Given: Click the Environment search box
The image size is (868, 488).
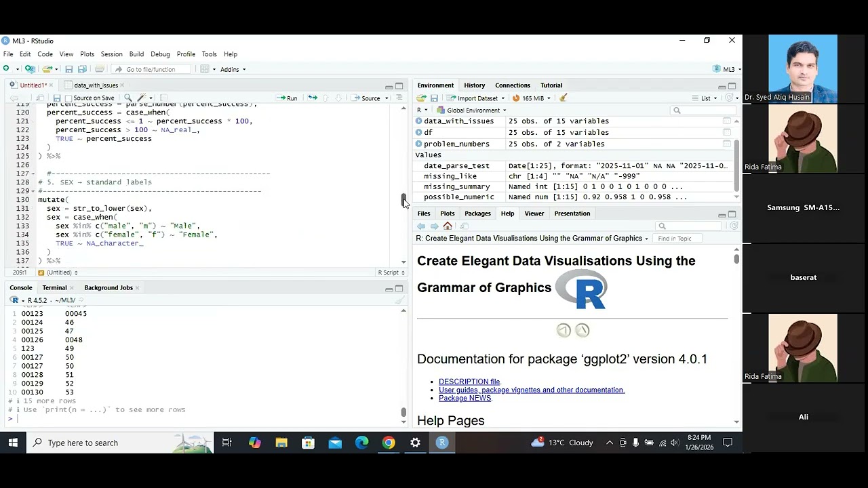Looking at the screenshot, I should pos(703,110).
